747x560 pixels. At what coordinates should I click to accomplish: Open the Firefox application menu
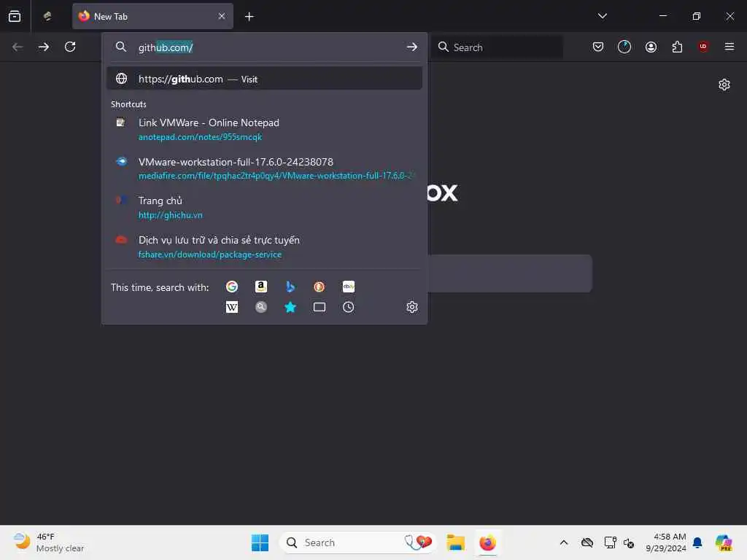(729, 47)
